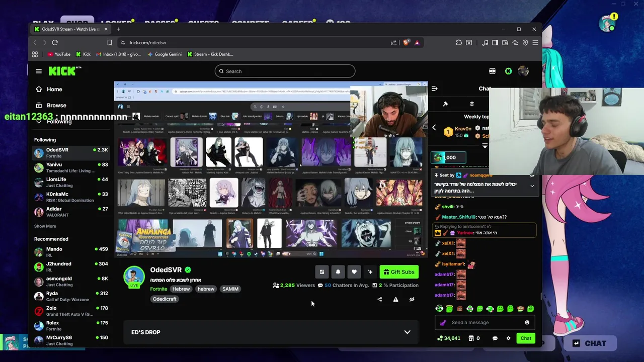
Task: Click the chat moderation hammer icon
Action: point(445,104)
